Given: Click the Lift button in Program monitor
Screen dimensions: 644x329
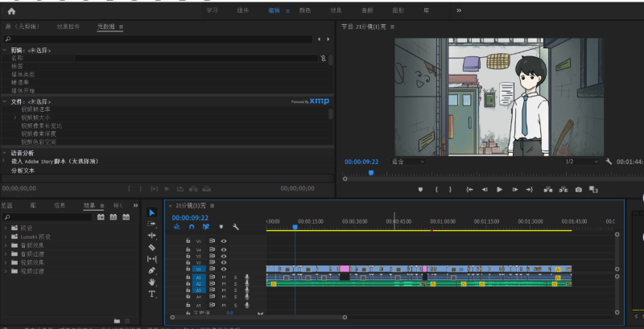Looking at the screenshot, I should 548,190.
